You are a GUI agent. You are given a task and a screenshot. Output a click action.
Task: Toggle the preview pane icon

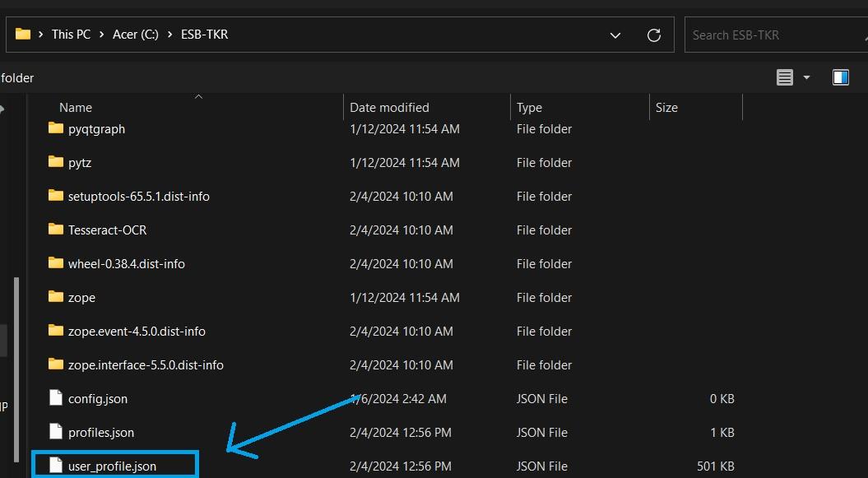(x=840, y=77)
